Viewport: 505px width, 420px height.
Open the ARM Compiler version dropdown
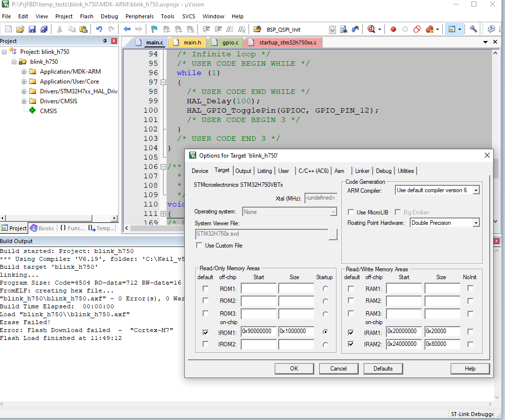(476, 190)
